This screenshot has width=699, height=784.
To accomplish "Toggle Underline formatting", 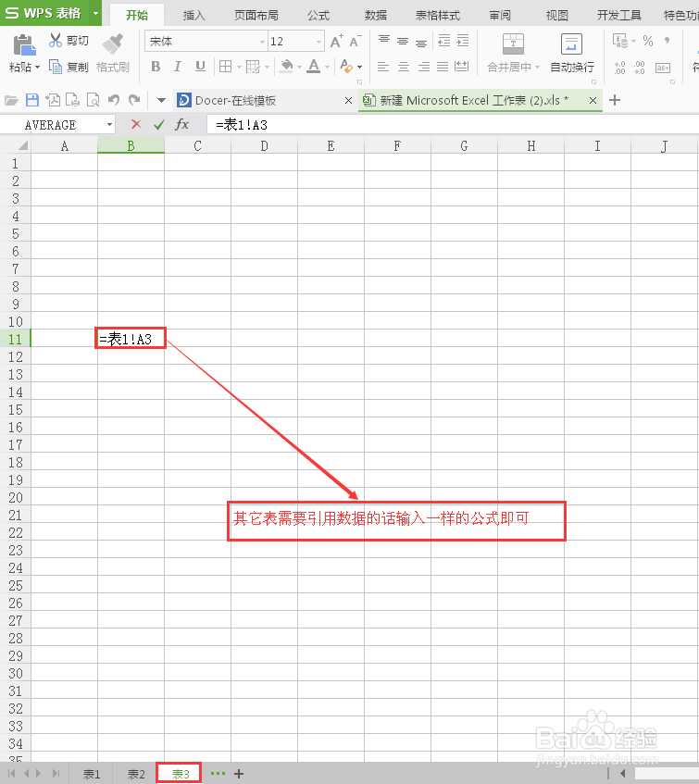I will coord(200,67).
